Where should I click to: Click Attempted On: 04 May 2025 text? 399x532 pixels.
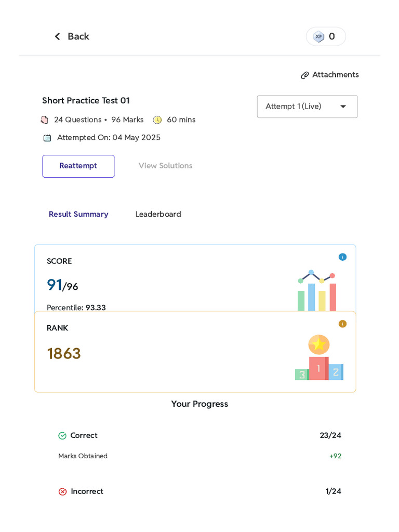109,137
